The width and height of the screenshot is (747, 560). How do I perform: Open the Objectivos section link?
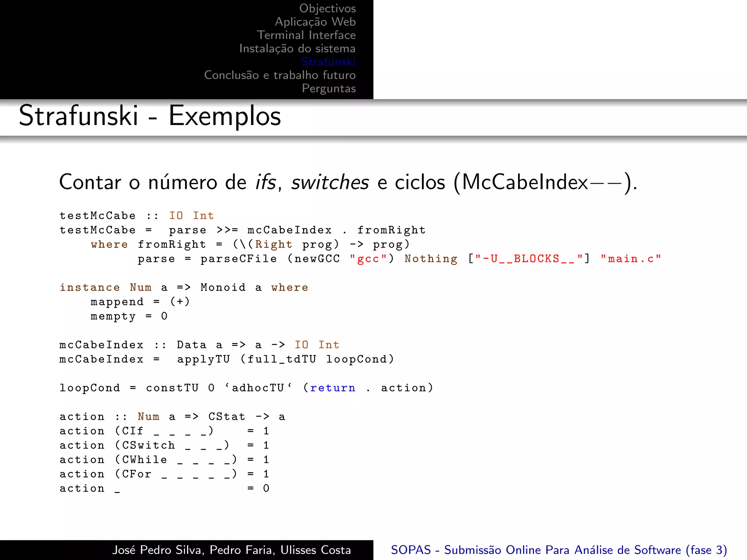pyautogui.click(x=327, y=8)
